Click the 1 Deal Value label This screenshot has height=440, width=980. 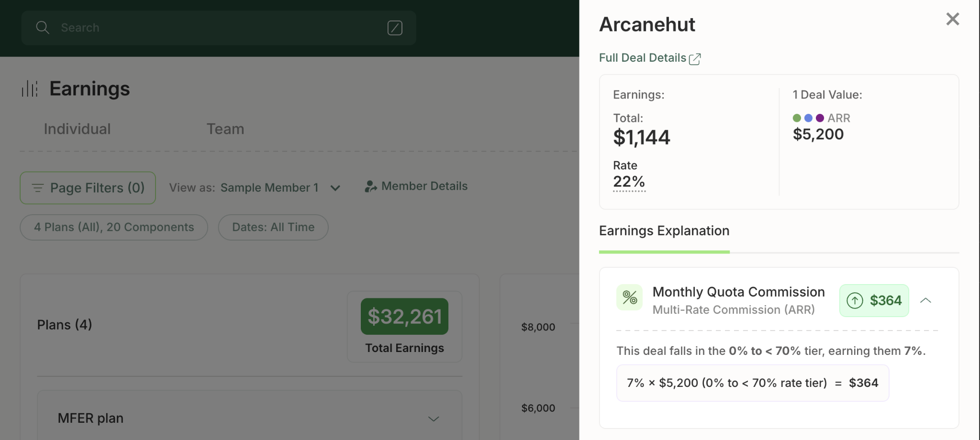[x=827, y=95]
